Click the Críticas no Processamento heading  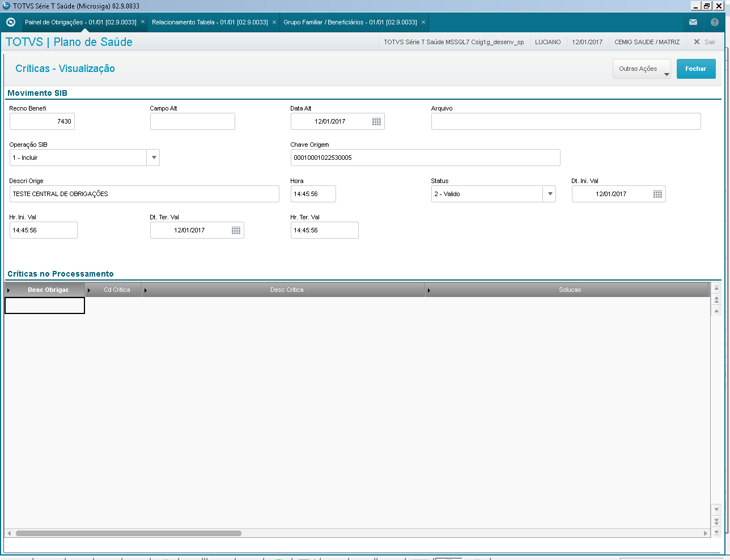point(61,274)
